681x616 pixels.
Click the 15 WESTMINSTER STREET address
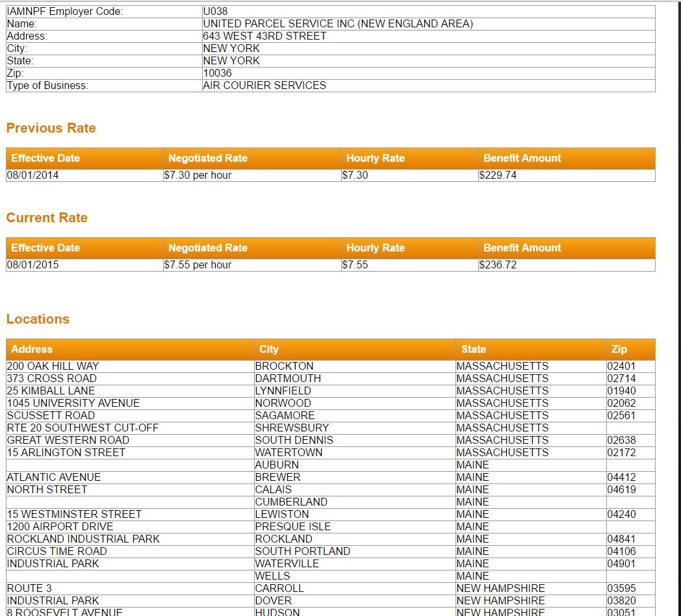74,514
